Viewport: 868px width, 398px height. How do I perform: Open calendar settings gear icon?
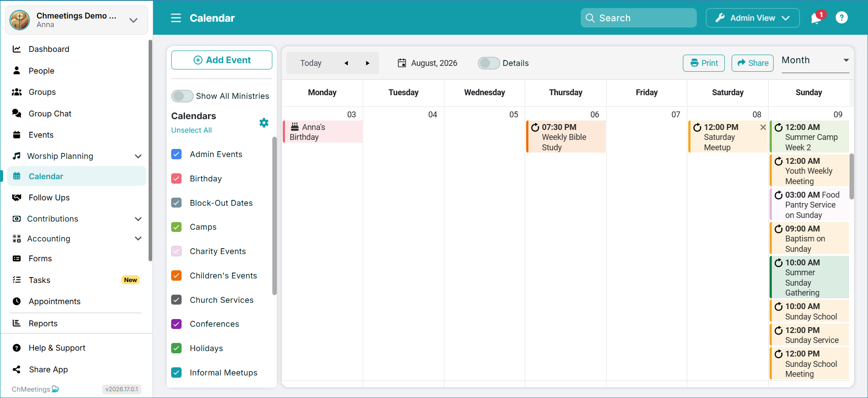[x=264, y=123]
